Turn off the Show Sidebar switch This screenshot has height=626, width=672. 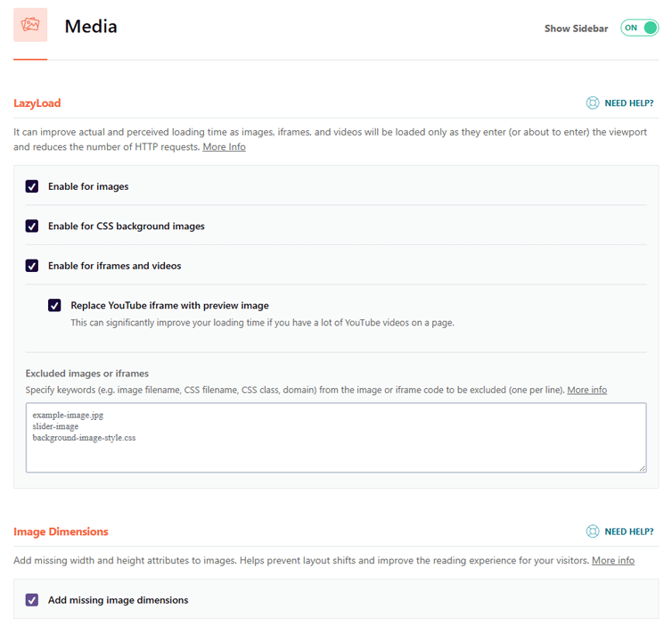coord(639,28)
